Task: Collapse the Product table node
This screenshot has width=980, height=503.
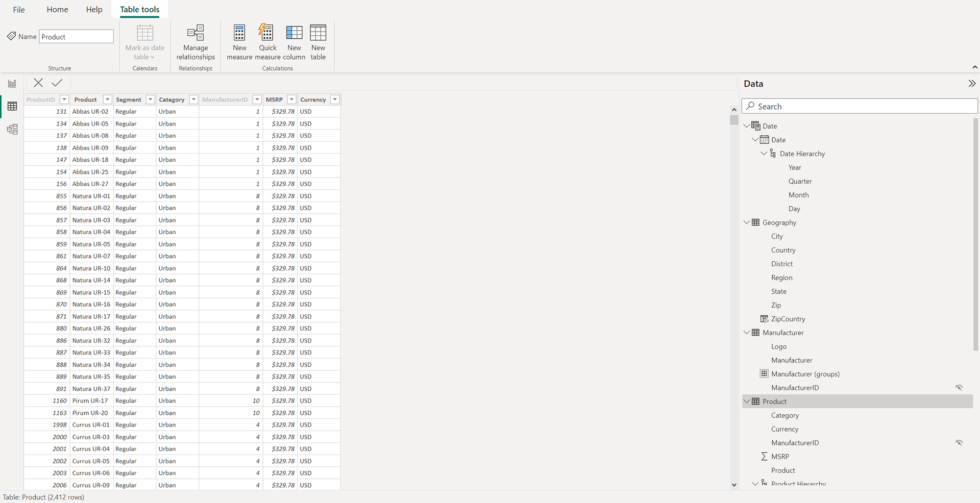Action: (x=746, y=401)
